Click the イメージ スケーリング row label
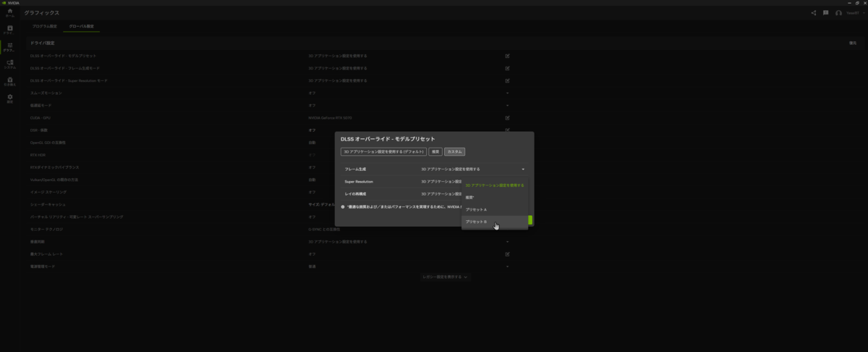 pos(48,192)
